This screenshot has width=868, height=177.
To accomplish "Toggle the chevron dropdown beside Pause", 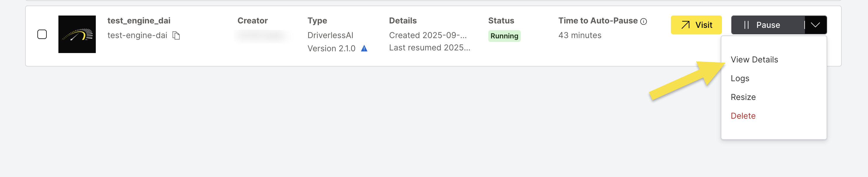I will coord(815,25).
